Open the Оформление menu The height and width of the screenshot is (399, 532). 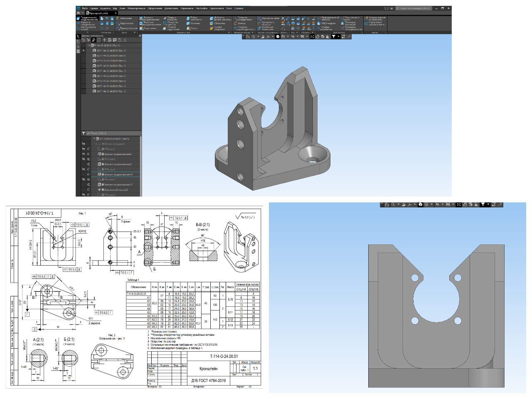[x=155, y=8]
